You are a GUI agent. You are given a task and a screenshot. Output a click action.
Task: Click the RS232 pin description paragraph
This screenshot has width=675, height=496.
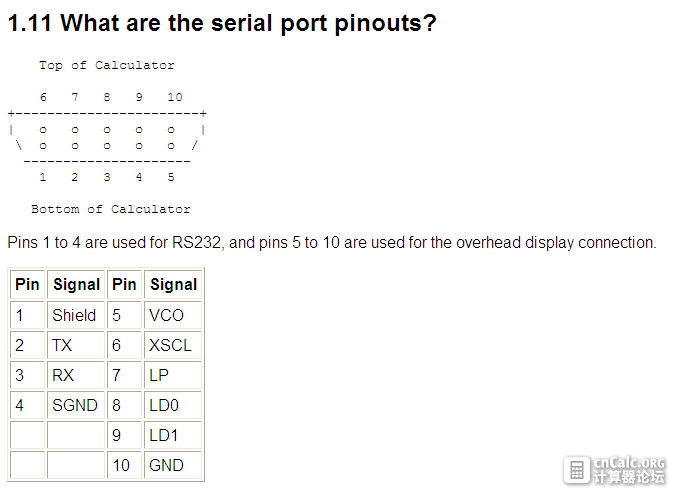click(x=332, y=243)
